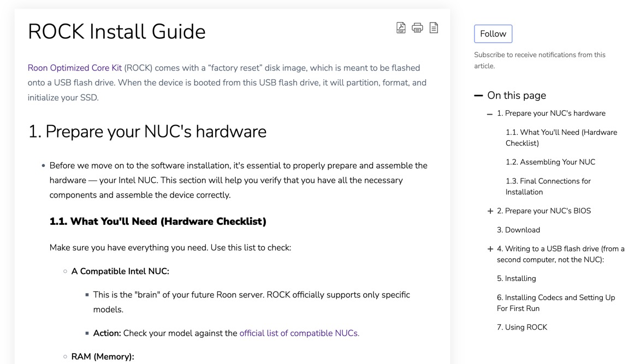Screen dimensions: 640x364
Task: Jump to 1.1 What You'll Need section
Action: (x=561, y=138)
